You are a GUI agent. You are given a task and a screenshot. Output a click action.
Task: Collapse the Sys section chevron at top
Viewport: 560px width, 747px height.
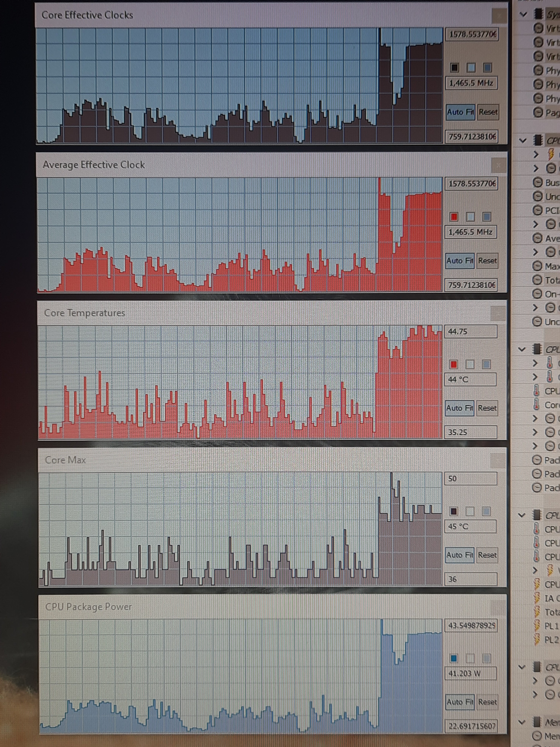click(x=523, y=14)
